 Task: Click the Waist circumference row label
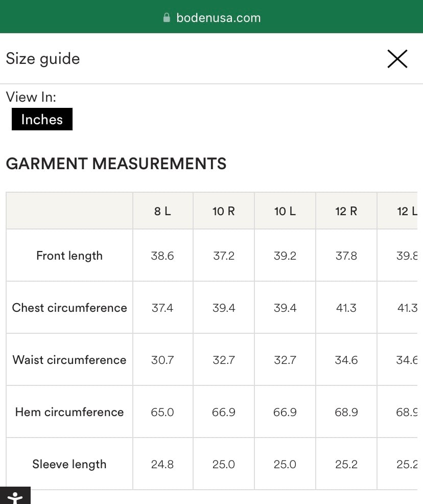click(69, 360)
